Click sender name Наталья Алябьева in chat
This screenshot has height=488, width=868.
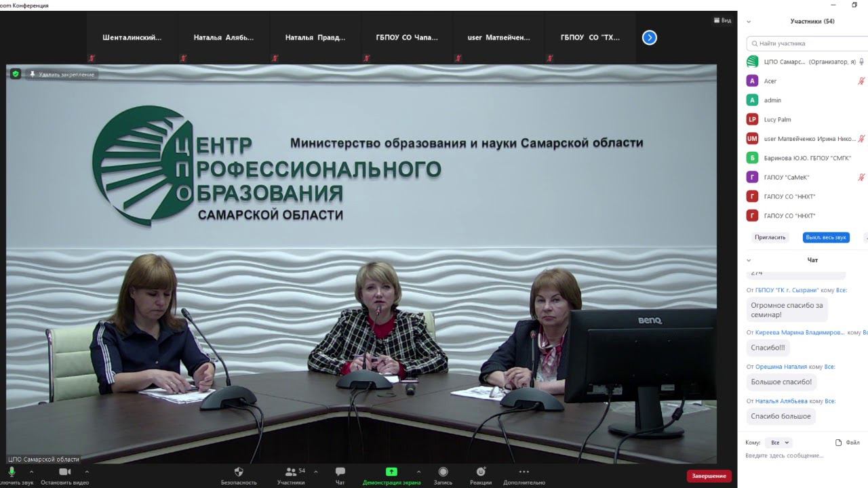[781, 401]
